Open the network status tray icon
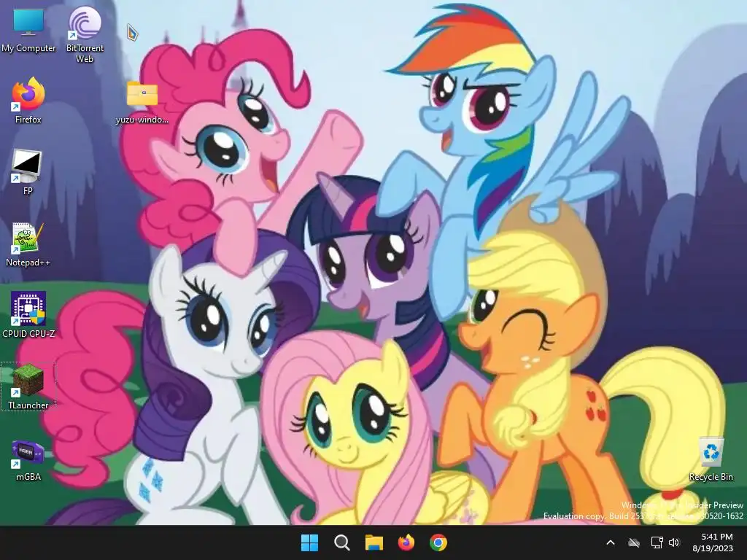This screenshot has height=560, width=747. tap(657, 542)
